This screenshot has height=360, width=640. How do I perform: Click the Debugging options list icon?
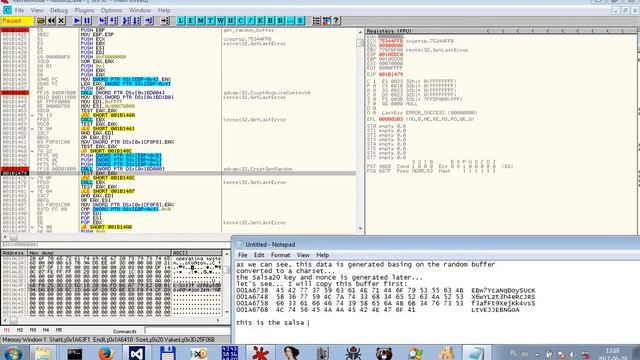[x=316, y=20]
